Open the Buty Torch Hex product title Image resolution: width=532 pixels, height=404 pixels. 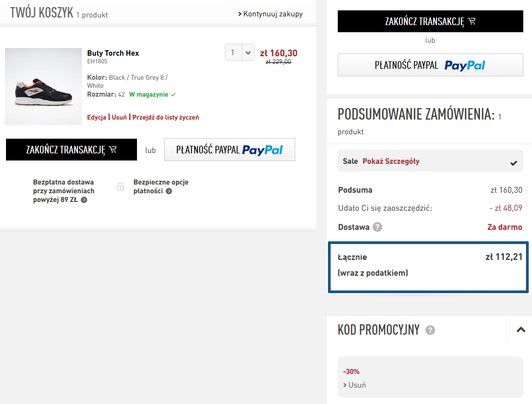coord(113,53)
